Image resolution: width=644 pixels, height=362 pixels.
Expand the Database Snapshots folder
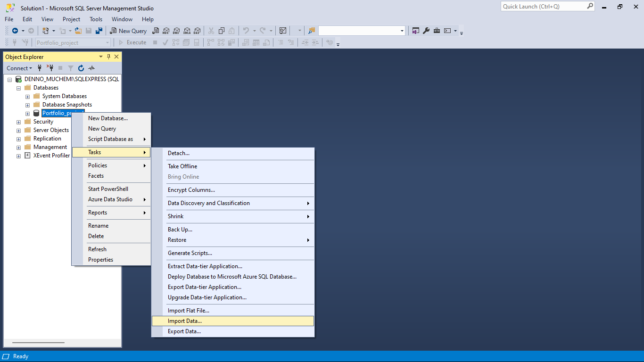[27, 105]
